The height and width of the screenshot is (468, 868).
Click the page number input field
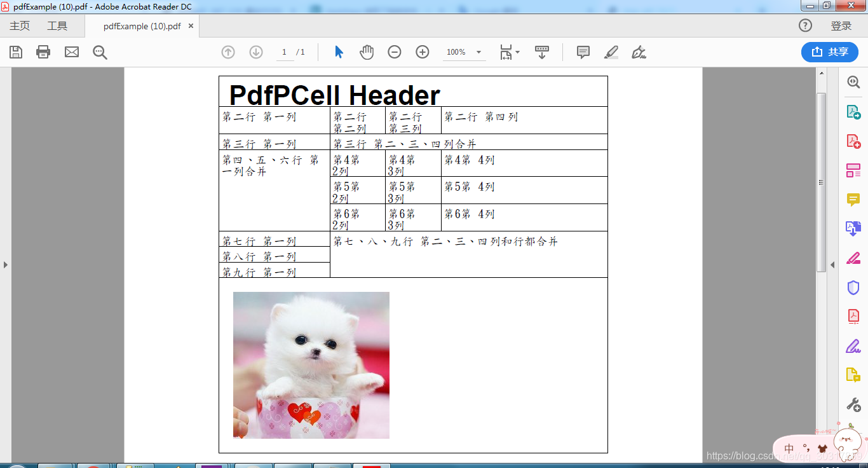point(284,52)
